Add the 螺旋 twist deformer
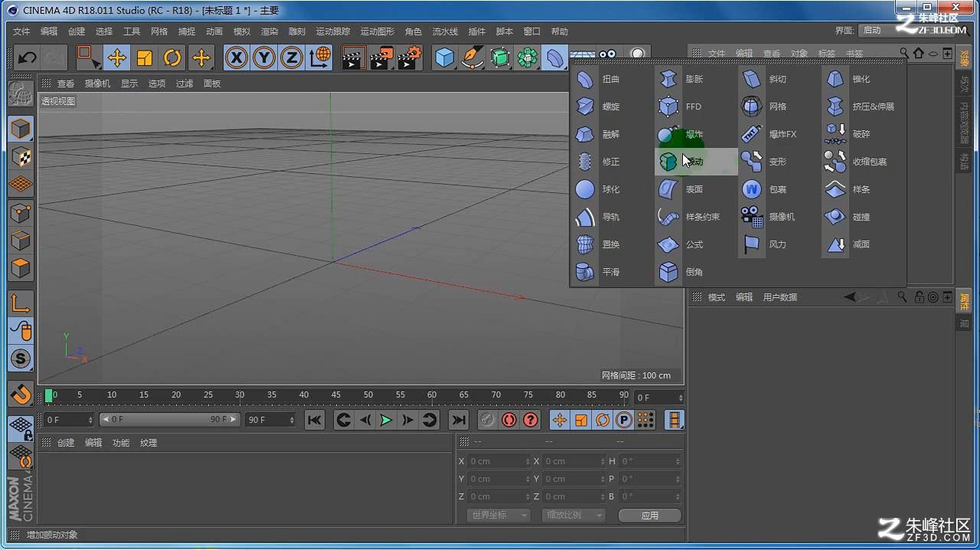The image size is (980, 550). pos(599,106)
